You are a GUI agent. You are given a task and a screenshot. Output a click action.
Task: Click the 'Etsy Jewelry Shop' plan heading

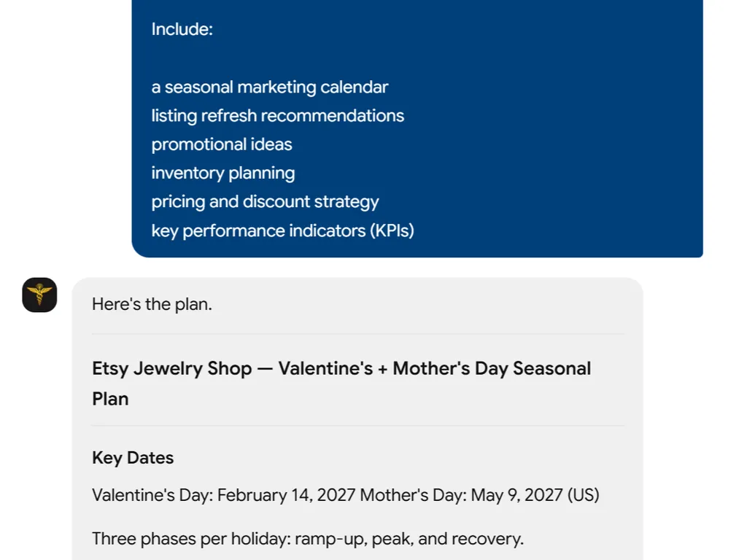[x=172, y=368]
